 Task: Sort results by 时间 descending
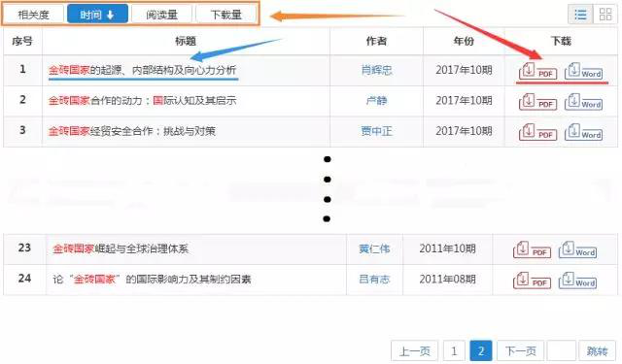[x=97, y=15]
